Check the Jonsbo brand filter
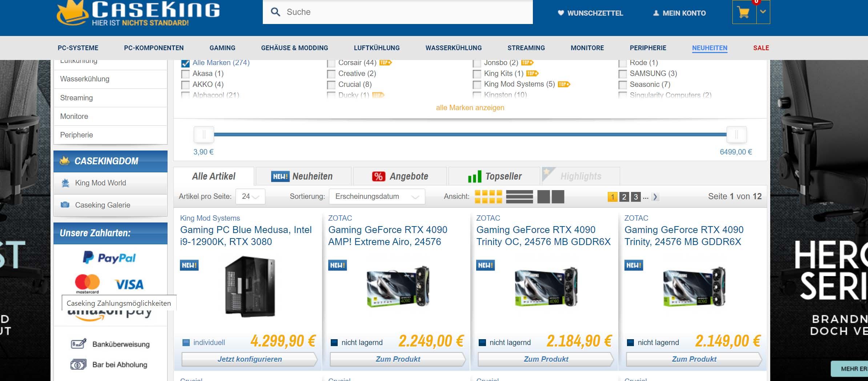Viewport: 868px width, 381px height. click(x=477, y=63)
